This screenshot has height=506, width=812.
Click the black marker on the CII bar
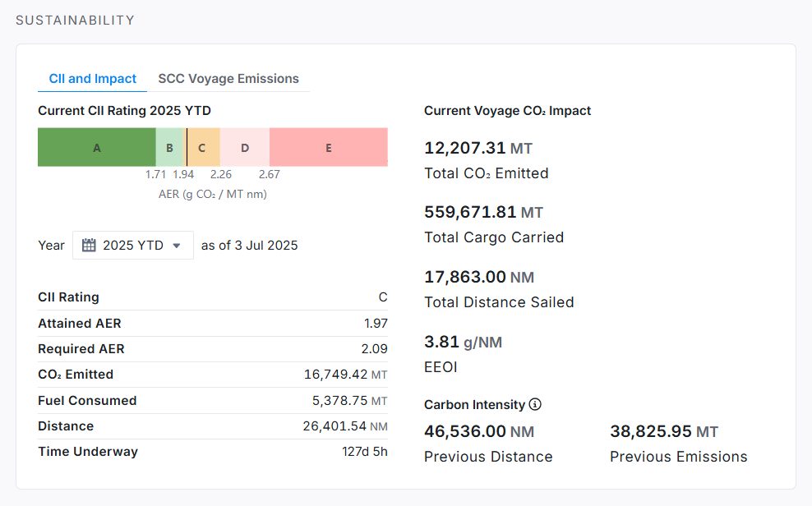tap(187, 148)
